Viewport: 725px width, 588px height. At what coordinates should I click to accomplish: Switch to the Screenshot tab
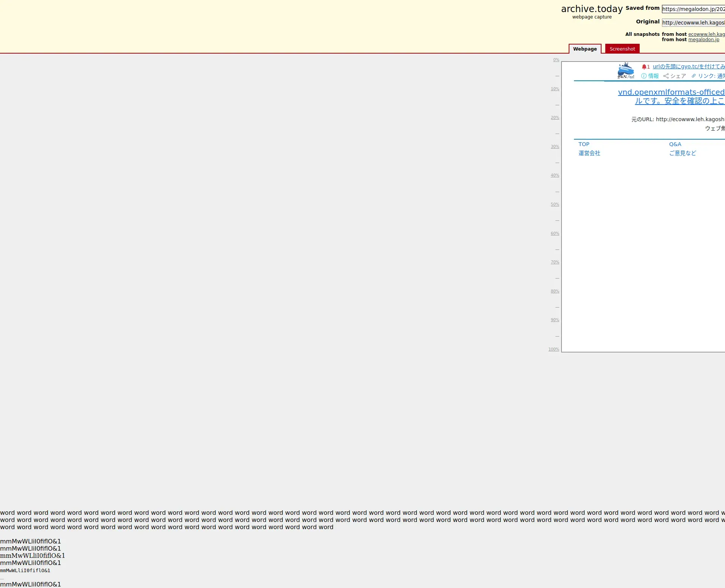[622, 49]
